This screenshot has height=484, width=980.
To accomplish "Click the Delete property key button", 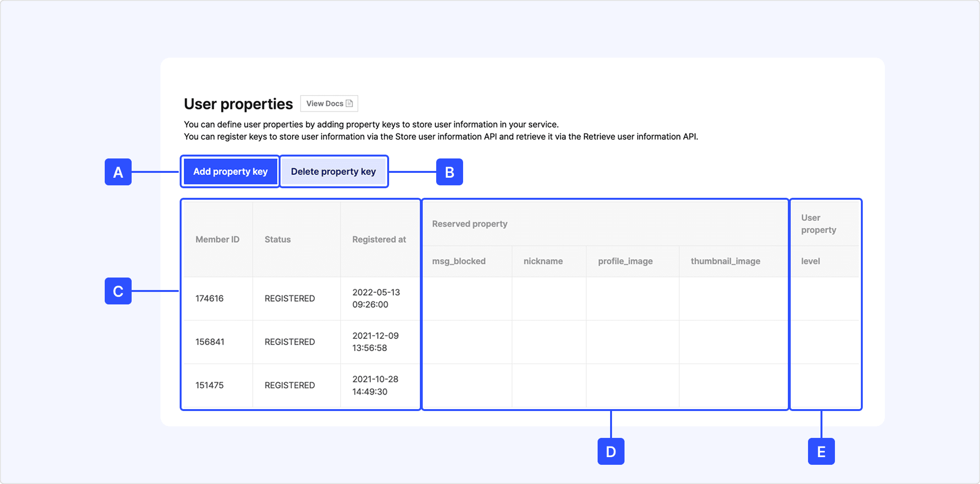I will tap(333, 171).
